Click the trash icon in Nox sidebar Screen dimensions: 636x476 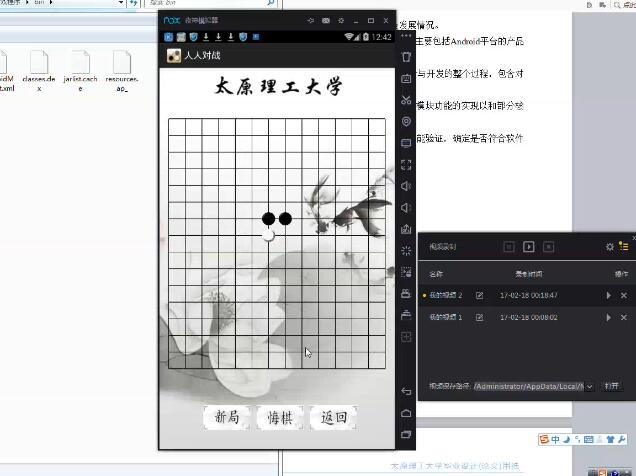click(406, 57)
